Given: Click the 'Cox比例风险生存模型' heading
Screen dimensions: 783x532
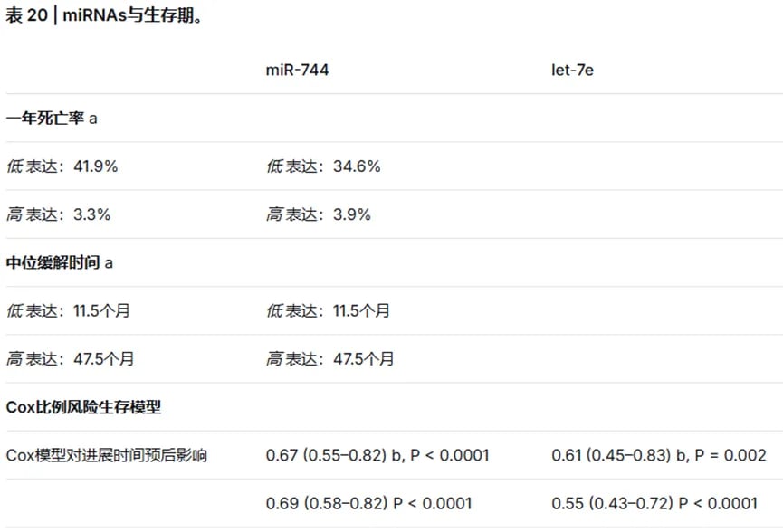Looking at the screenshot, I should pos(83,407).
